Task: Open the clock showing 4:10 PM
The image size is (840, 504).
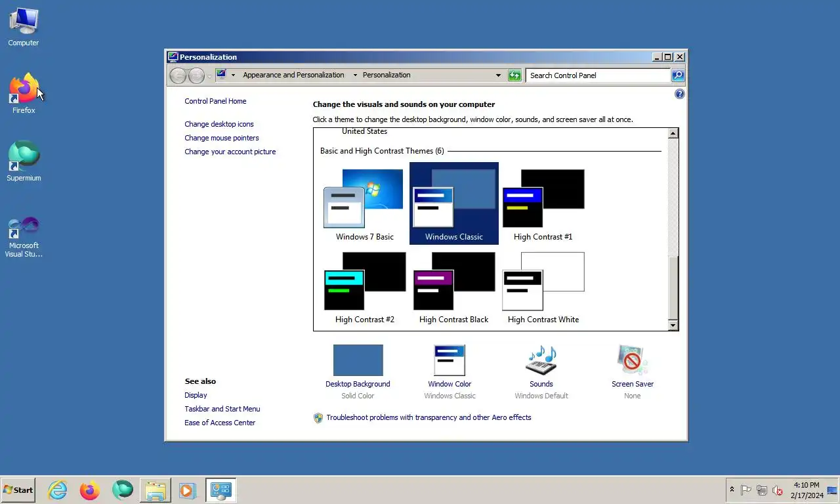Action: 807,490
